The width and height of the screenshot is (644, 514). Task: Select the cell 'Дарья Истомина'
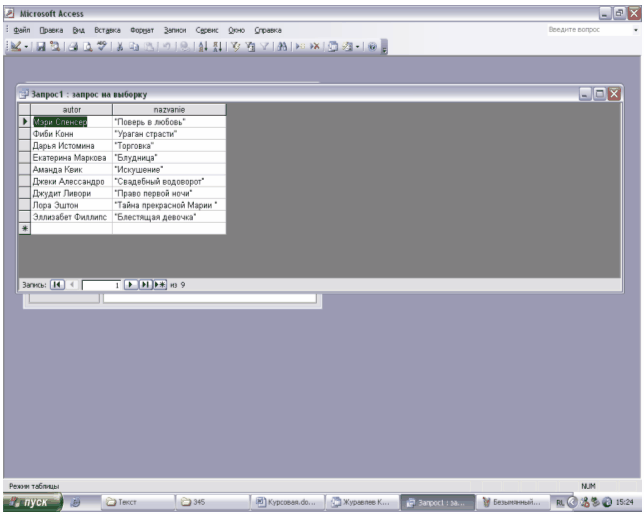66,145
